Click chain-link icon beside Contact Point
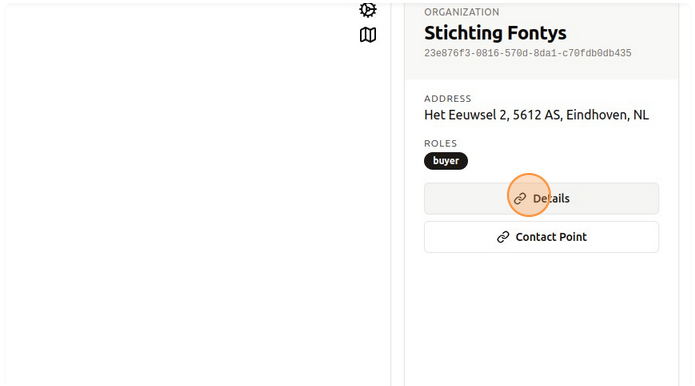This screenshot has height=386, width=695. (x=503, y=237)
